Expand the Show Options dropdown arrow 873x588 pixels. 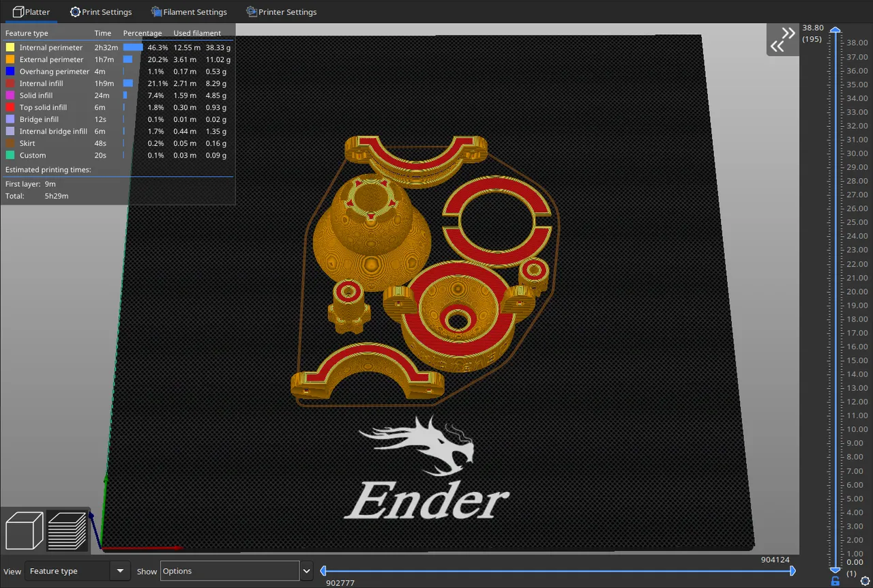(x=307, y=571)
